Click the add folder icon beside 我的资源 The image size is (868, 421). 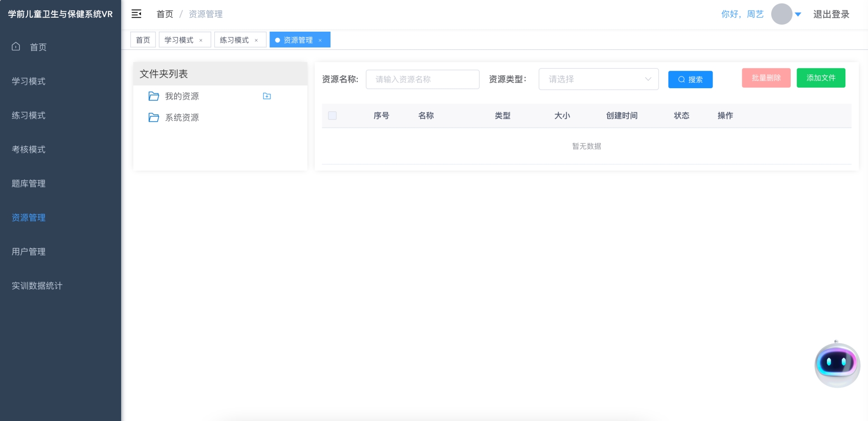click(x=267, y=96)
